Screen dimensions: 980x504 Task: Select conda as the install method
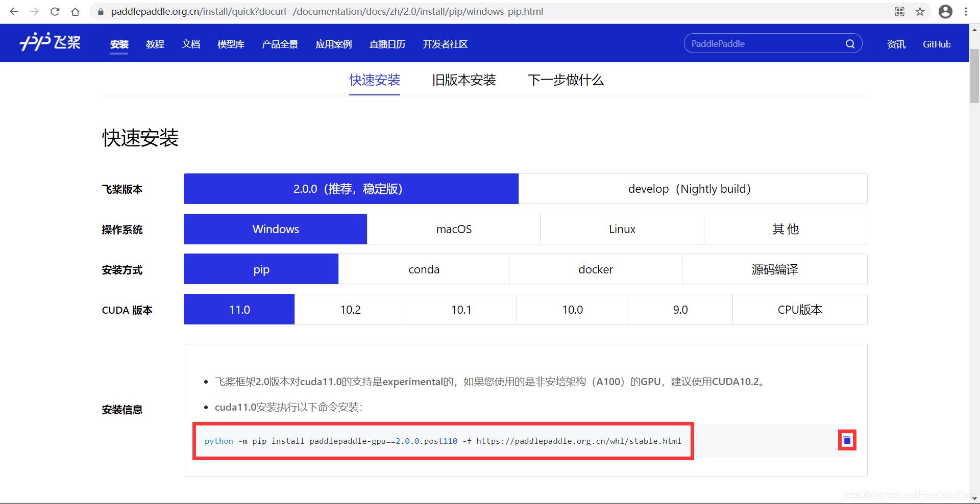[423, 269]
